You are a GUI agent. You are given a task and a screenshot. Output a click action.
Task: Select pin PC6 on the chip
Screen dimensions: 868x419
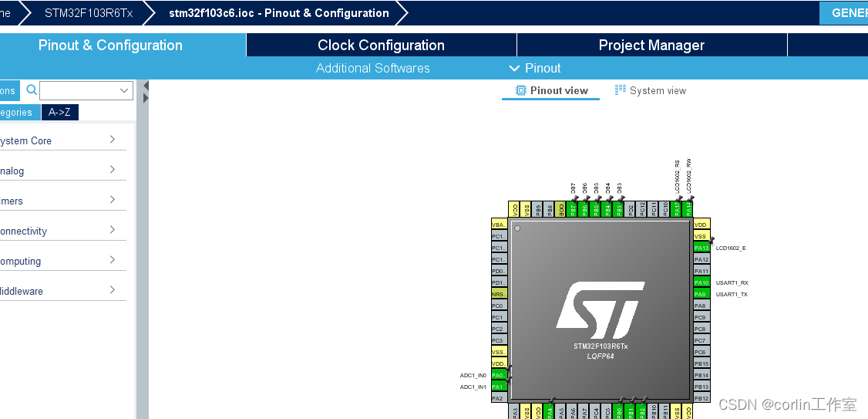click(701, 353)
